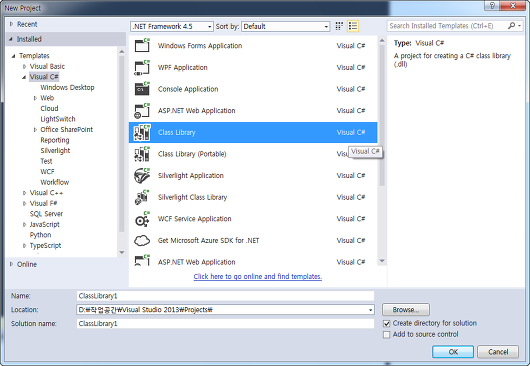Click the highlighted Class Library icon
Screen dimensions: 530x366
tap(142, 132)
